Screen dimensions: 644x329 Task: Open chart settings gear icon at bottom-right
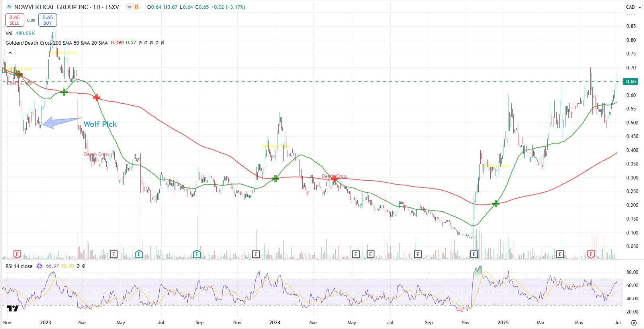point(634,322)
